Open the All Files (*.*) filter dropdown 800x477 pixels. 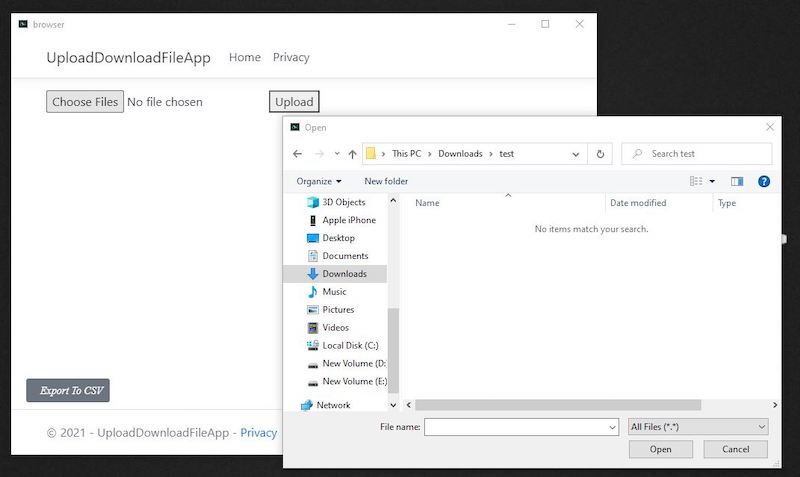coord(698,427)
